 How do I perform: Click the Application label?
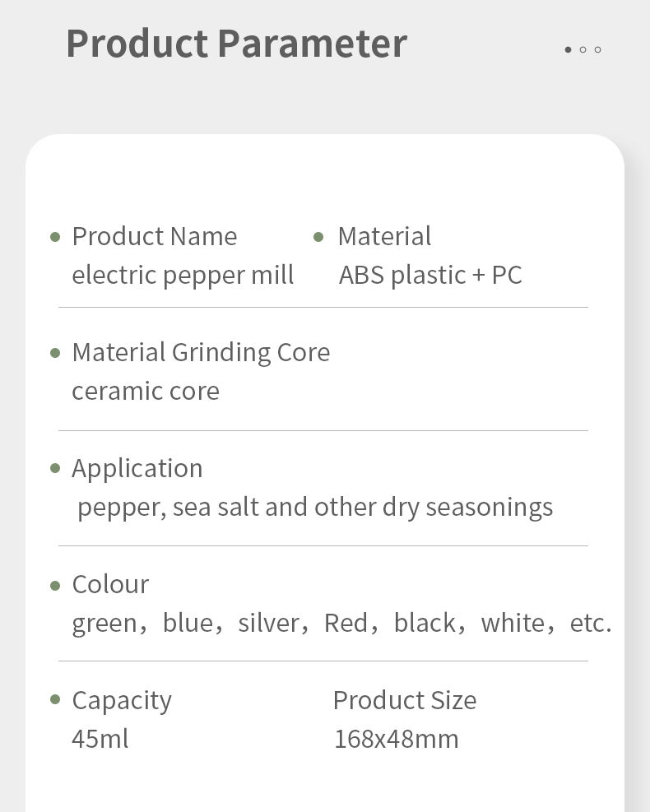137,468
